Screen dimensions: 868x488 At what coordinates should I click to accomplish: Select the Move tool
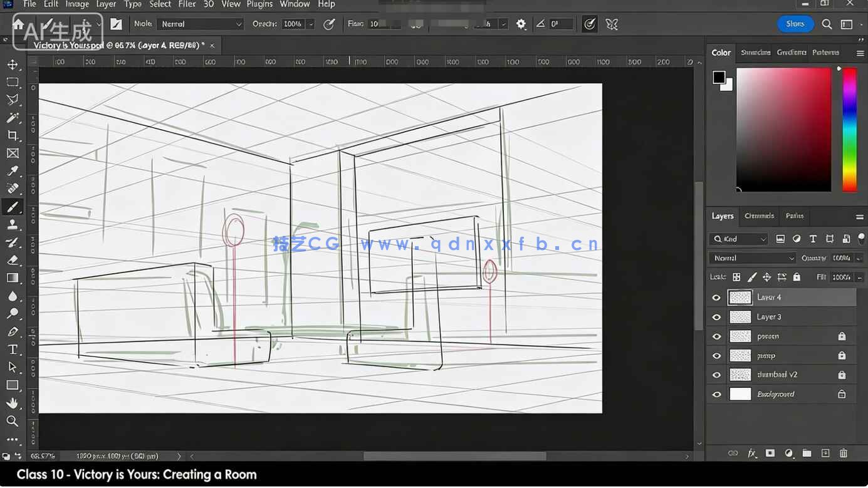13,65
